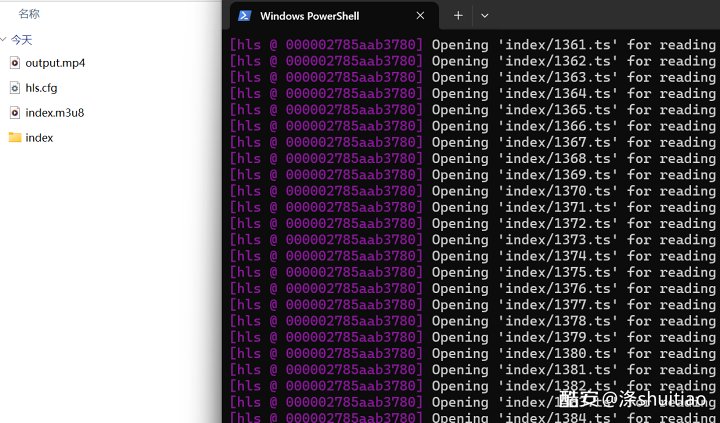Click the 今天 group label
The image size is (720, 423).
point(22,40)
